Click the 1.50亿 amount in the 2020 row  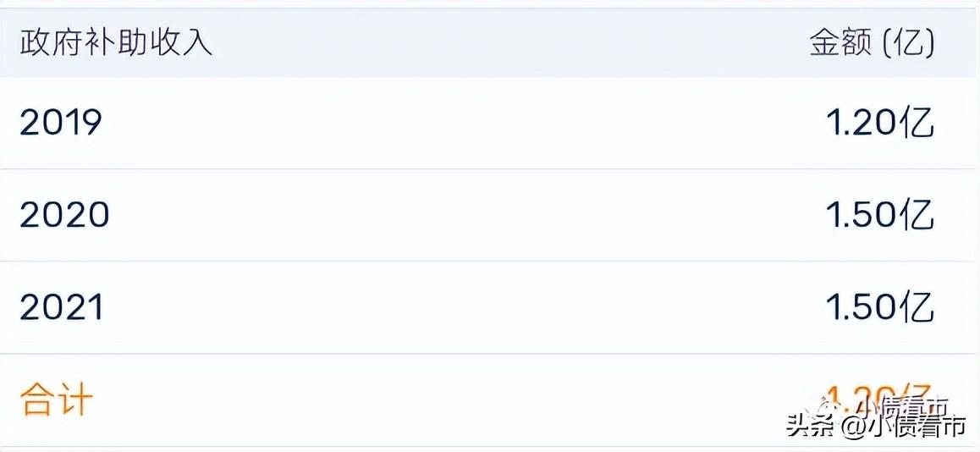(880, 215)
